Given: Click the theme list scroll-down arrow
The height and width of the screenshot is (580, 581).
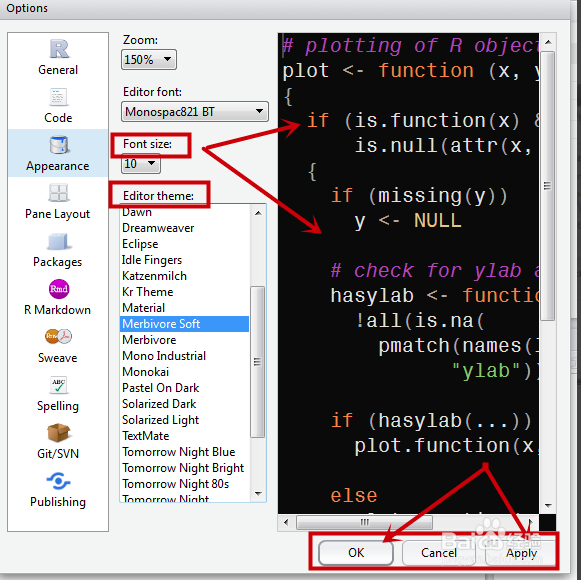Looking at the screenshot, I should pos(258,493).
